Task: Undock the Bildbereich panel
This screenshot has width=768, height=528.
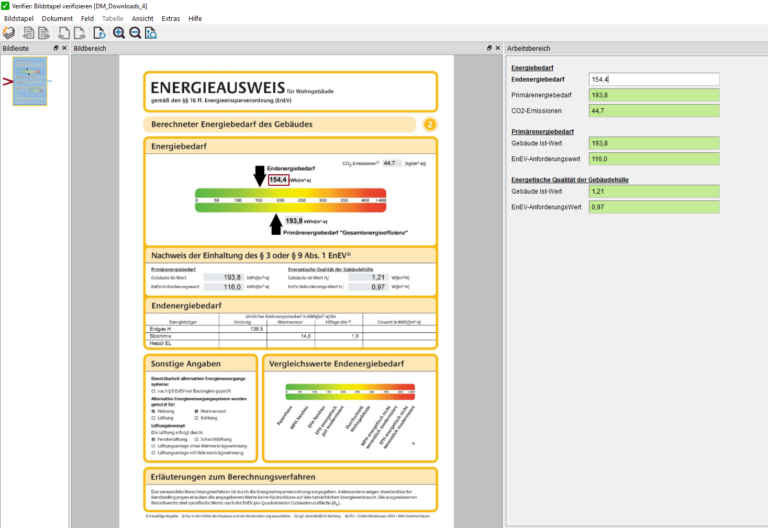Action: pos(489,48)
